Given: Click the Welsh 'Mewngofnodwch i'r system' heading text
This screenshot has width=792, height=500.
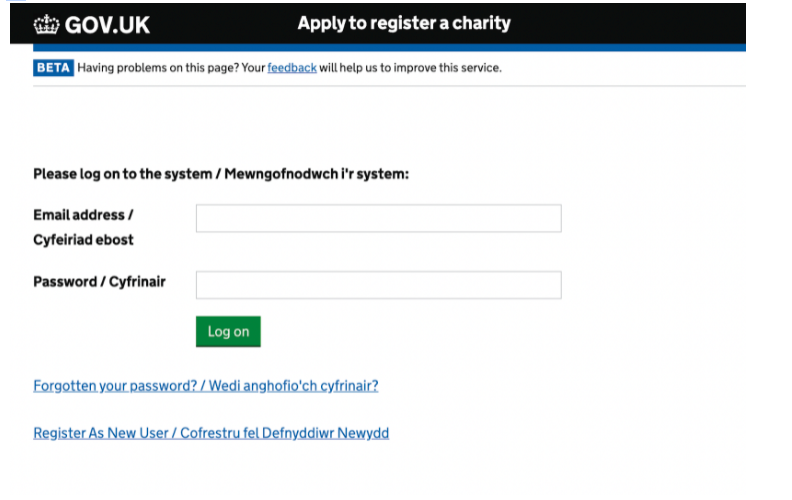Looking at the screenshot, I should coord(317,174).
